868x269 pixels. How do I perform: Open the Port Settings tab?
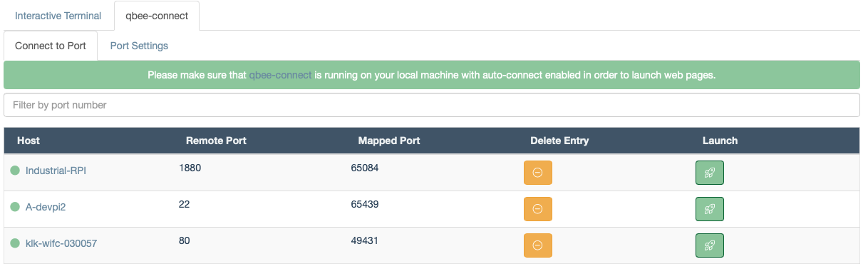click(x=139, y=46)
